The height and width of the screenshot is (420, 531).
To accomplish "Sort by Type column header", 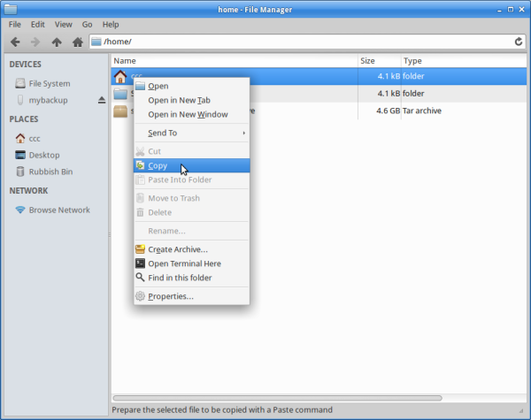I will pyautogui.click(x=460, y=61).
